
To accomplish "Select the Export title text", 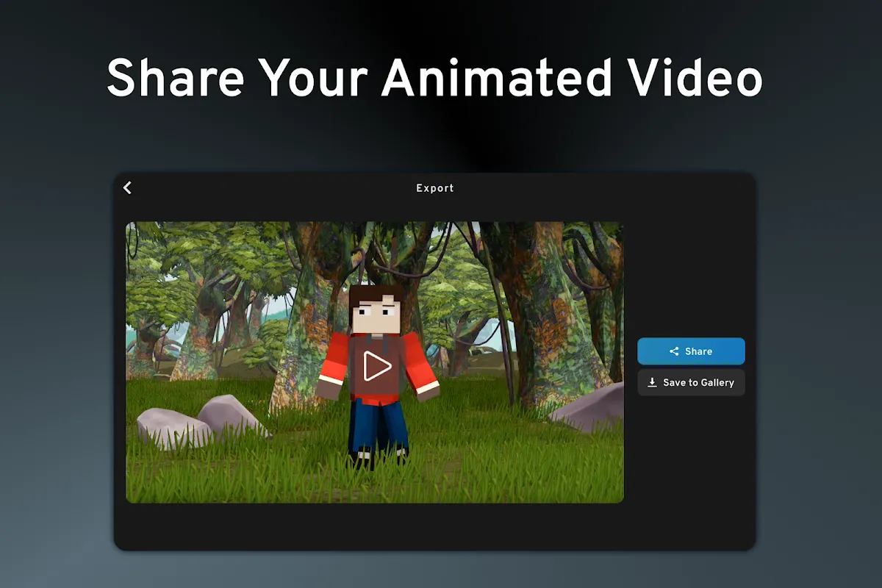I will pos(435,188).
